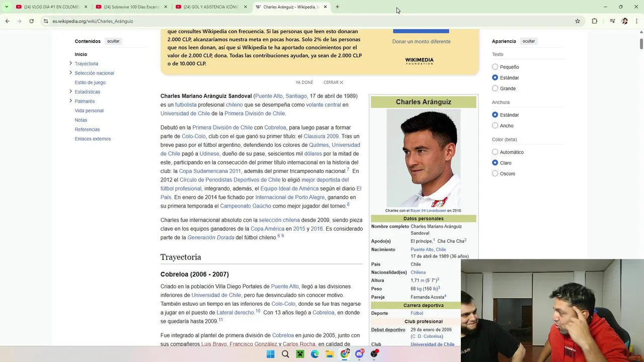The width and height of the screenshot is (644, 362).
Task: Open Microsoft Edge from the taskbar
Action: [x=315, y=354]
